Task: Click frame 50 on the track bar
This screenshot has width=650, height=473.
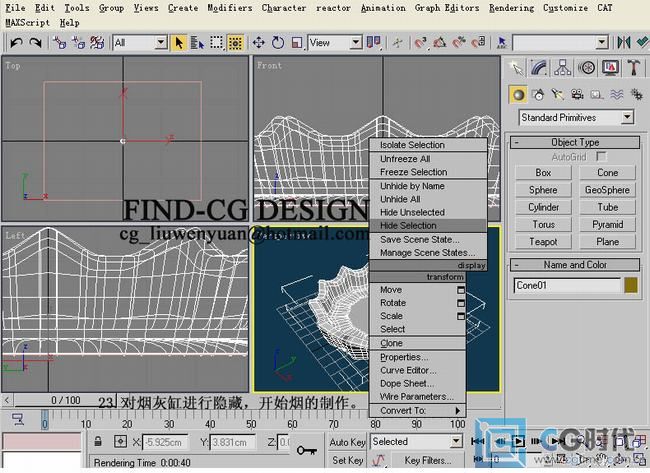Action: tap(251, 424)
